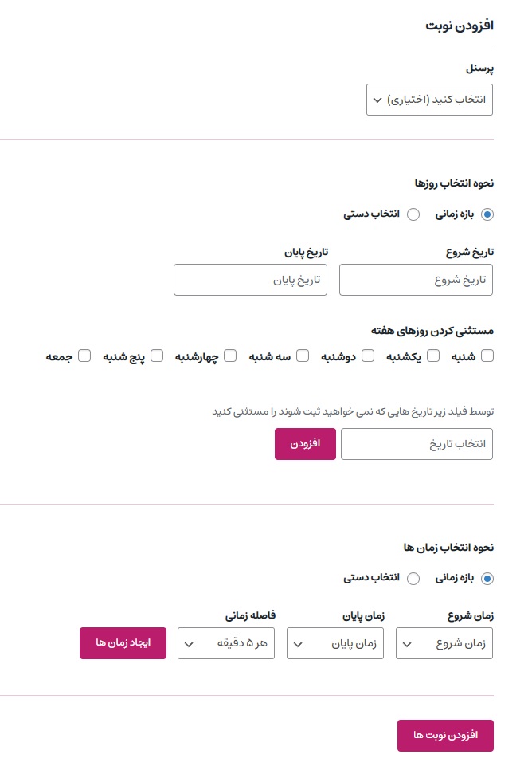This screenshot has height=774, width=532.
Task: Check the چهارشنبه exclusion checkbox
Action: pos(230,356)
